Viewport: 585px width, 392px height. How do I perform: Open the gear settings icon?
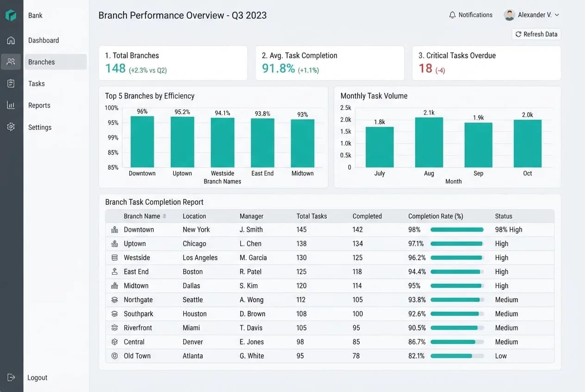pyautogui.click(x=11, y=127)
